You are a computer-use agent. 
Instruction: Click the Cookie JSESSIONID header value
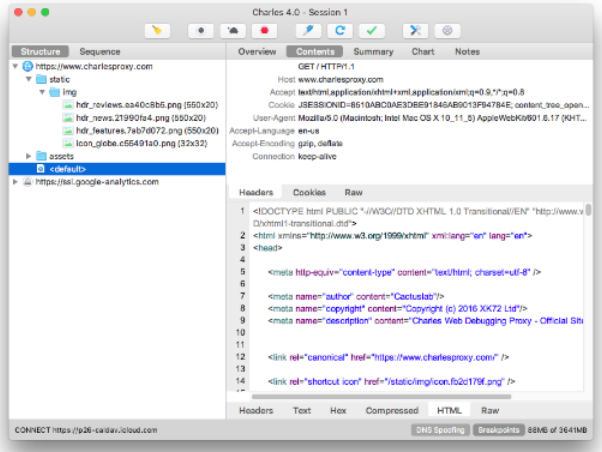[x=443, y=105]
